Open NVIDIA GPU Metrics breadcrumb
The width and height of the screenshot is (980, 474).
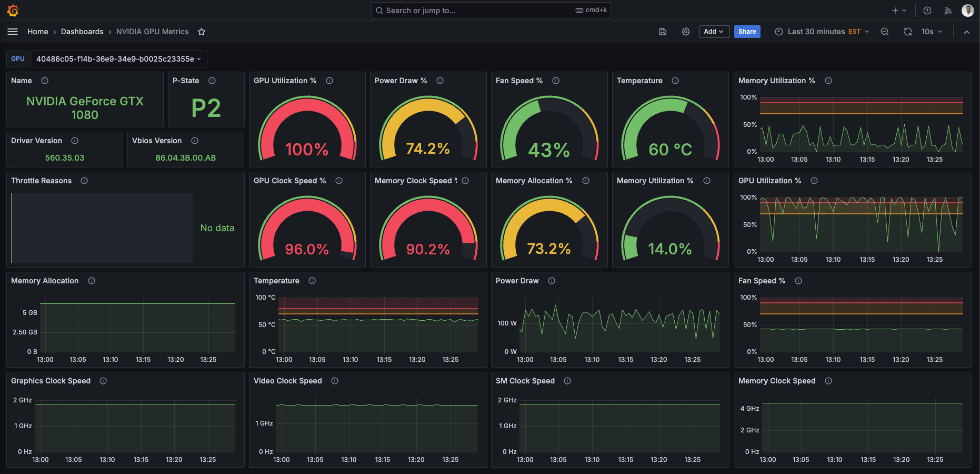(152, 32)
